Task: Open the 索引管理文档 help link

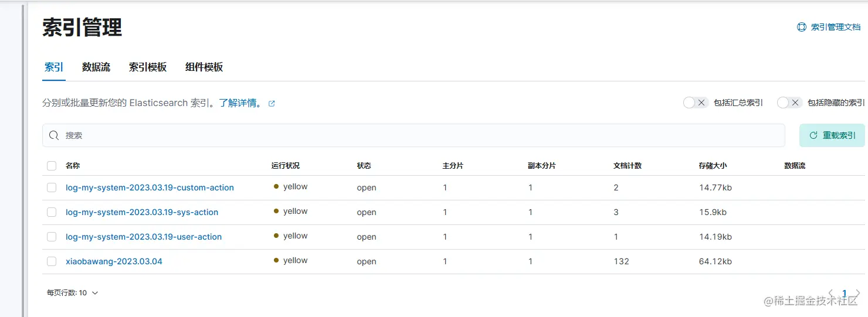Action: pyautogui.click(x=835, y=27)
